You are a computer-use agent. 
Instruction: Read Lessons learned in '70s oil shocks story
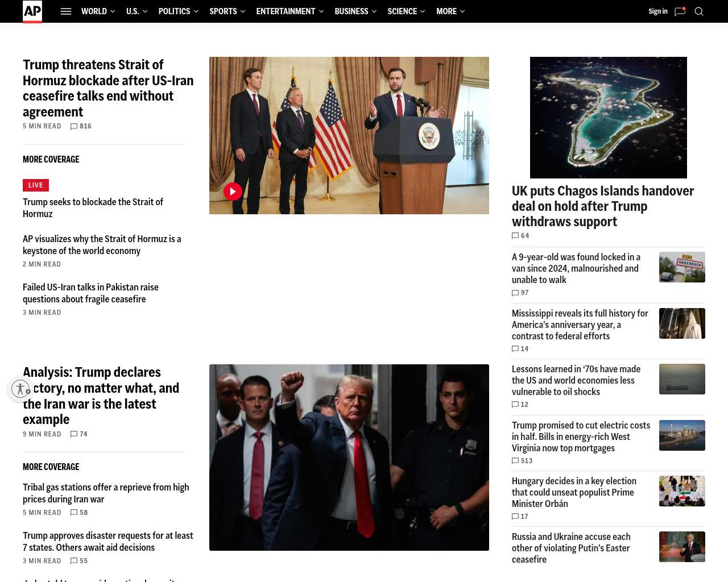click(576, 380)
